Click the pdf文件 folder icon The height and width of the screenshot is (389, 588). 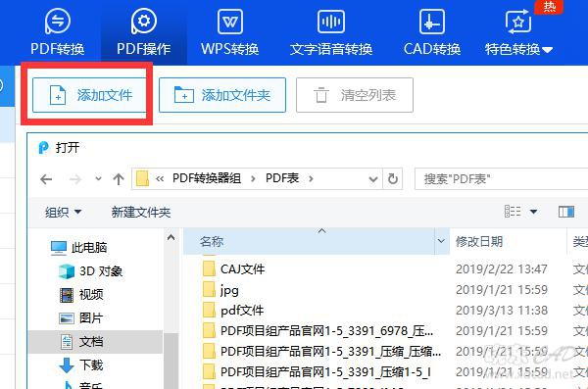(209, 311)
